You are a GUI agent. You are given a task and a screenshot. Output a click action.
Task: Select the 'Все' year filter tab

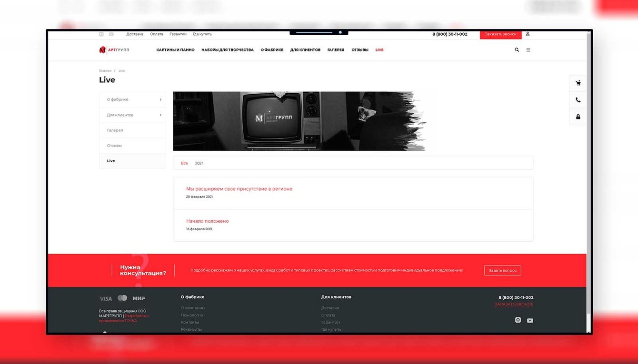click(184, 163)
